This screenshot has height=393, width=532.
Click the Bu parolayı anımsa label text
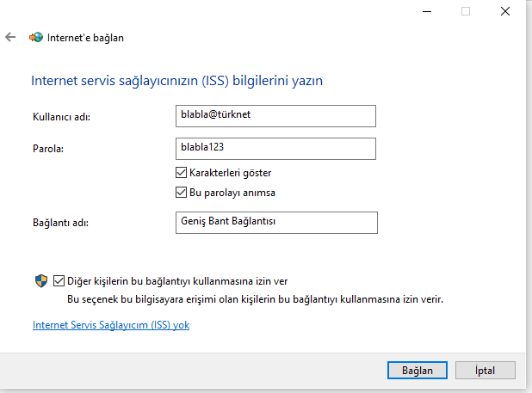(x=232, y=193)
